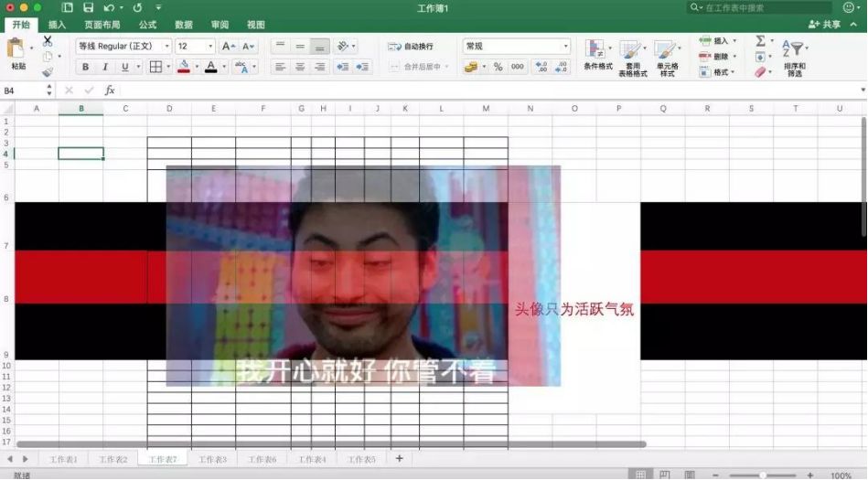The width and height of the screenshot is (868, 480).
Task: Click the 删除 cells button
Action: (x=717, y=57)
